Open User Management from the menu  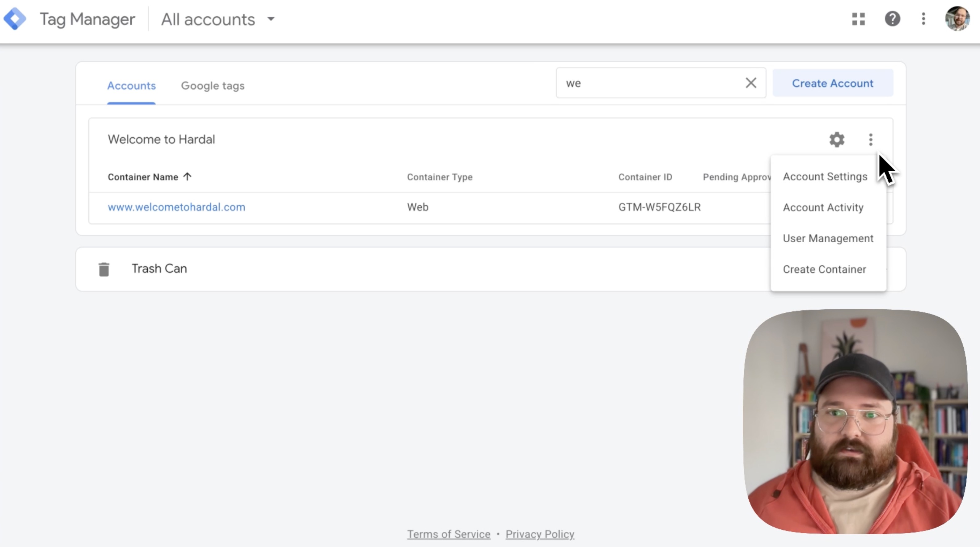(828, 238)
